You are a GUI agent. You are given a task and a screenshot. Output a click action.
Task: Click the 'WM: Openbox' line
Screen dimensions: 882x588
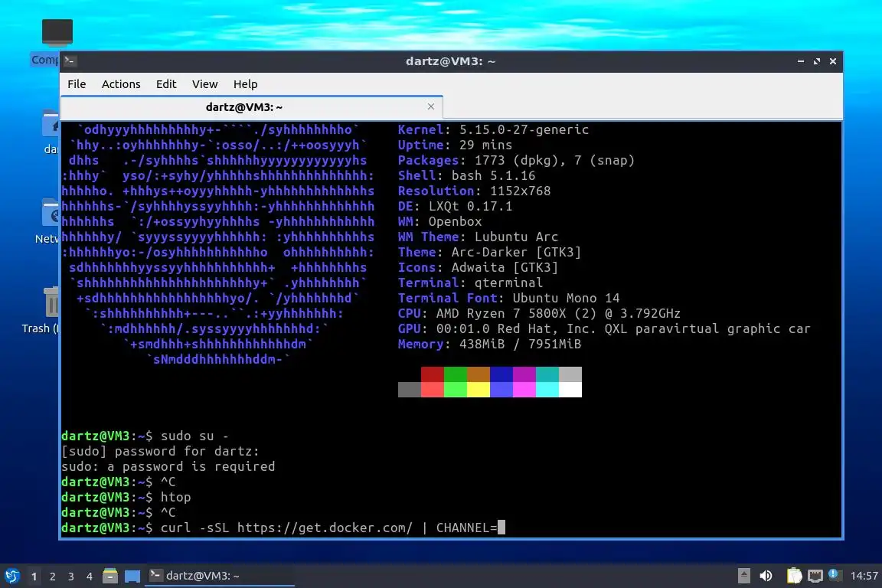(x=440, y=221)
